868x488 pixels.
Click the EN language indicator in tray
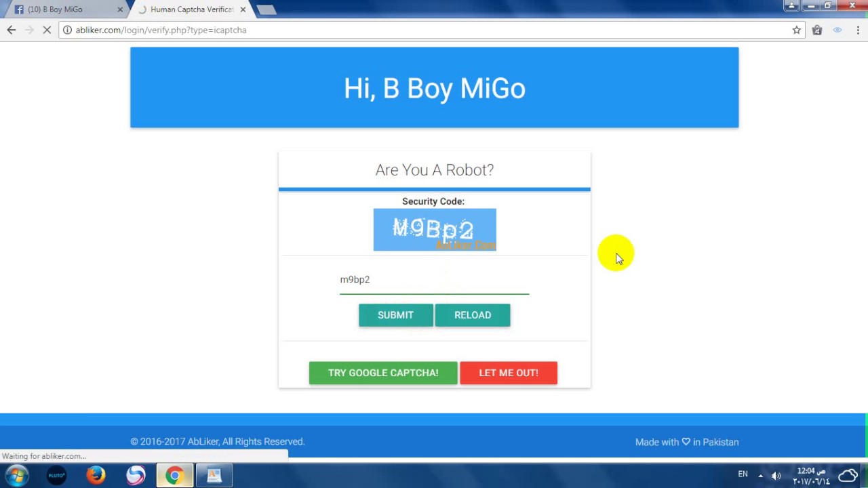(743, 474)
